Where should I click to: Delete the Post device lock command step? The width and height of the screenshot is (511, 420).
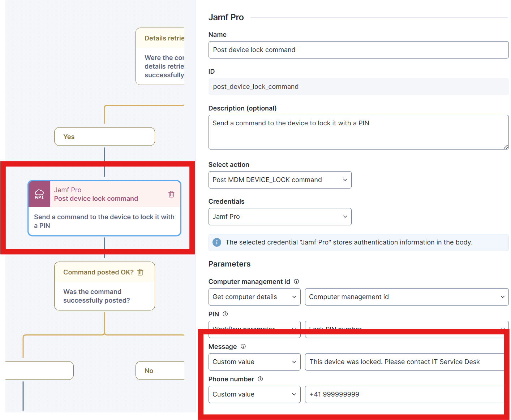point(171,194)
